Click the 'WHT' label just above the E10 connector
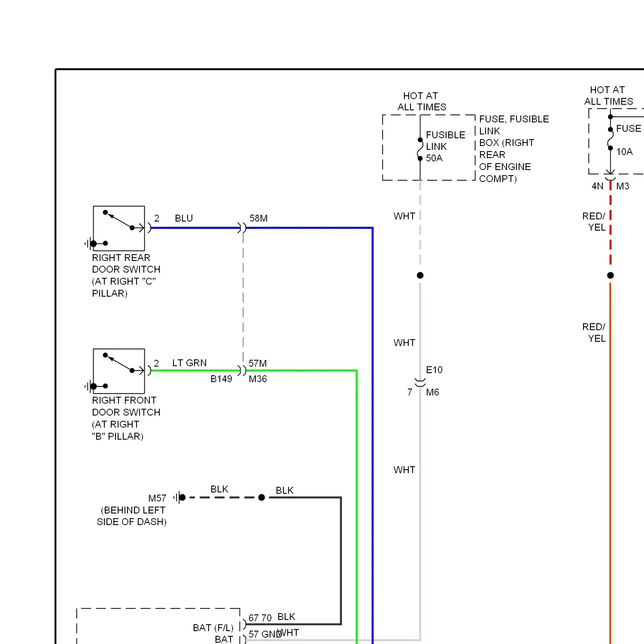The height and width of the screenshot is (644, 644). (x=404, y=343)
